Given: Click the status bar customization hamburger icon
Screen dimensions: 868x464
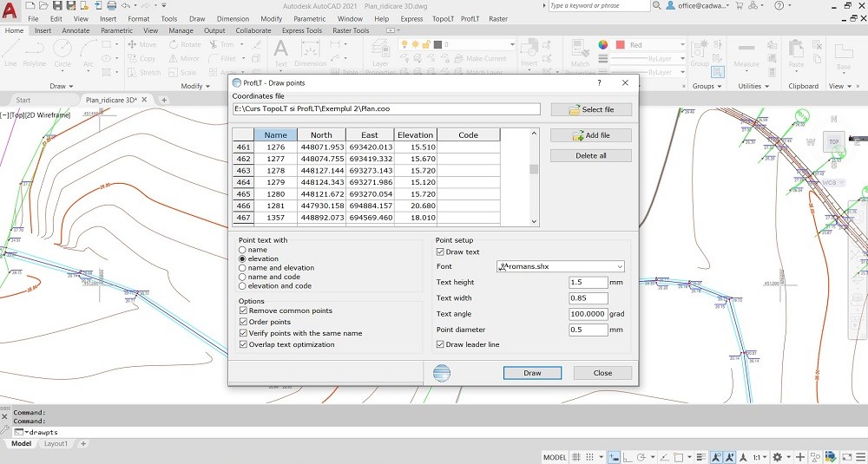Looking at the screenshot, I should [860, 457].
